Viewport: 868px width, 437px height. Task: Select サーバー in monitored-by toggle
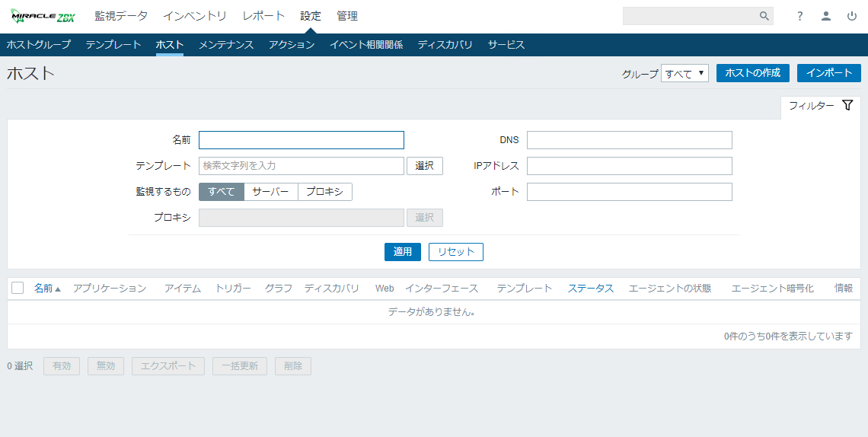click(270, 192)
